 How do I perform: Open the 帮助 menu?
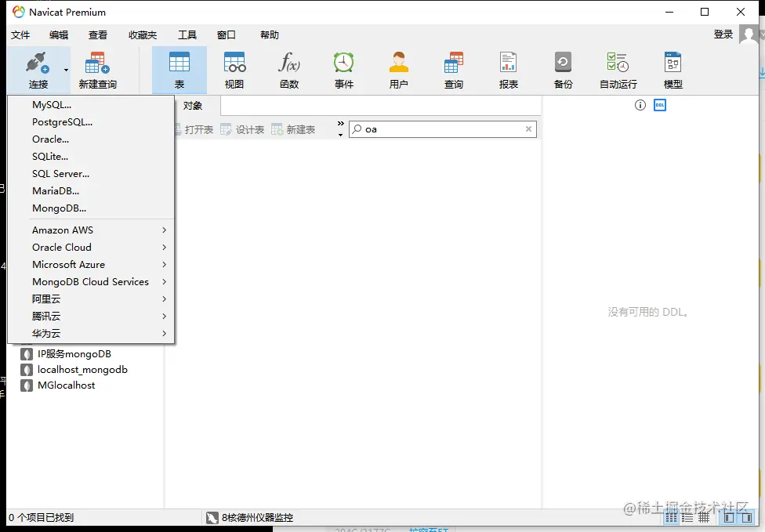coord(270,34)
